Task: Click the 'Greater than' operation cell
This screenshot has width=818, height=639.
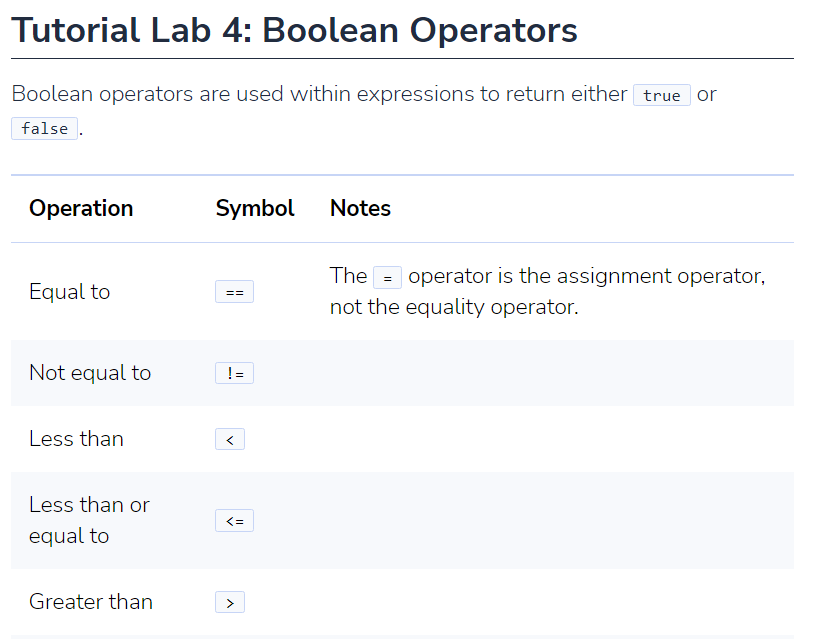Action: pos(91,602)
